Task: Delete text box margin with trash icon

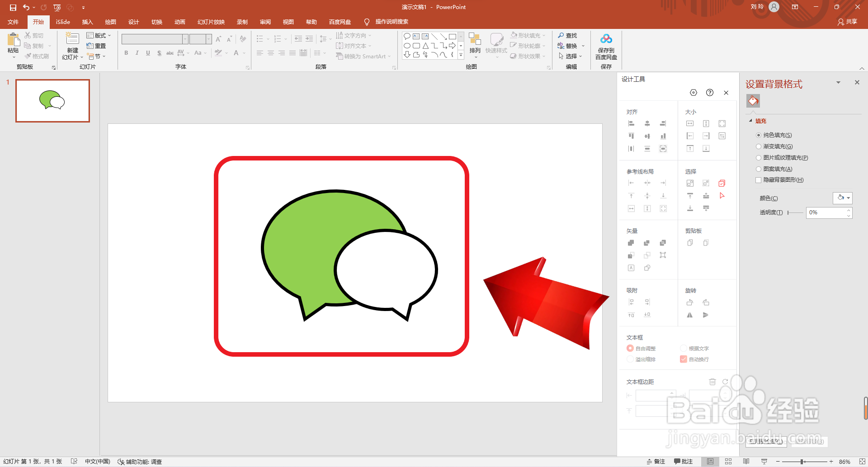Action: [712, 382]
